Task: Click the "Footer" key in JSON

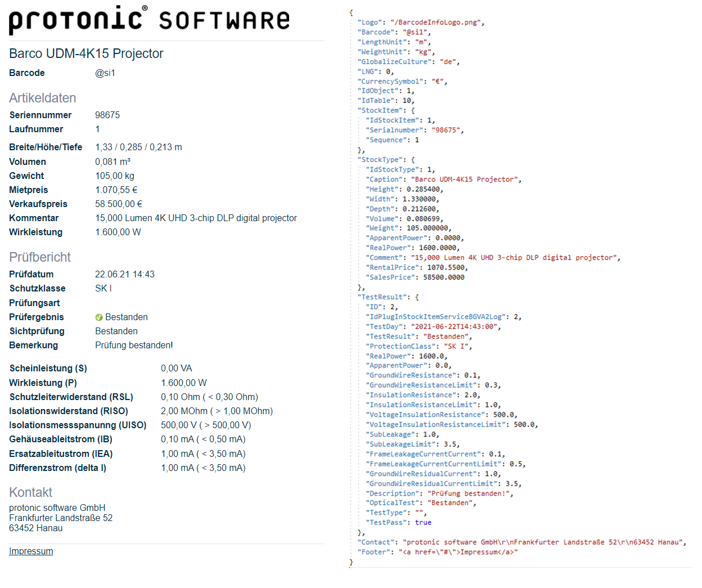Action: 376,552
